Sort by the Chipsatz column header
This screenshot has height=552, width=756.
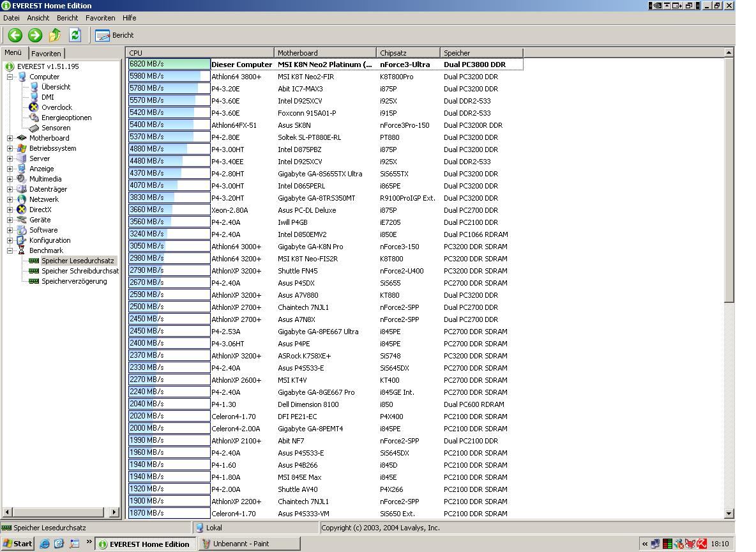408,52
